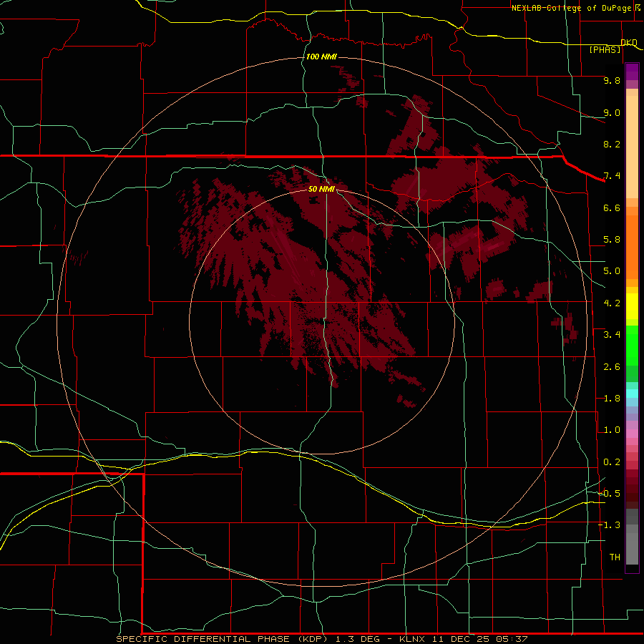Click the KLNX 11 DEC 25 05:37 timestamp

pyautogui.click(x=463, y=639)
